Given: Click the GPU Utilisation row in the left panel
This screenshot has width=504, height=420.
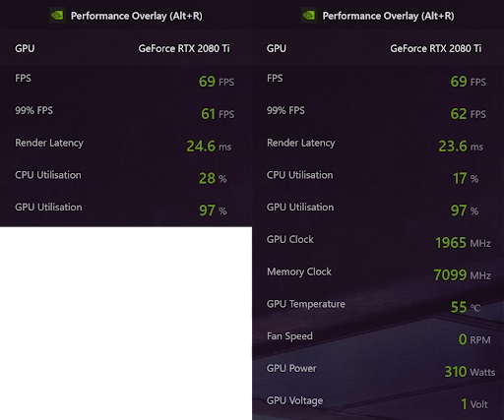Looking at the screenshot, I should 126,210.
